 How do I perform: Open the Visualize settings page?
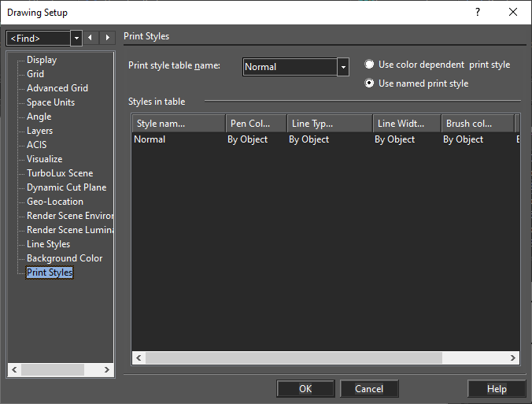click(44, 159)
